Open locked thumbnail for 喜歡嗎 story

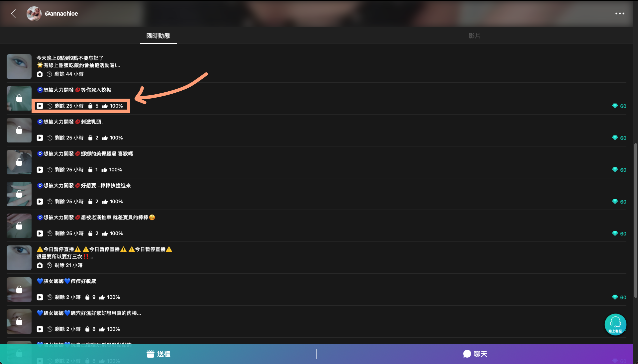(x=19, y=162)
